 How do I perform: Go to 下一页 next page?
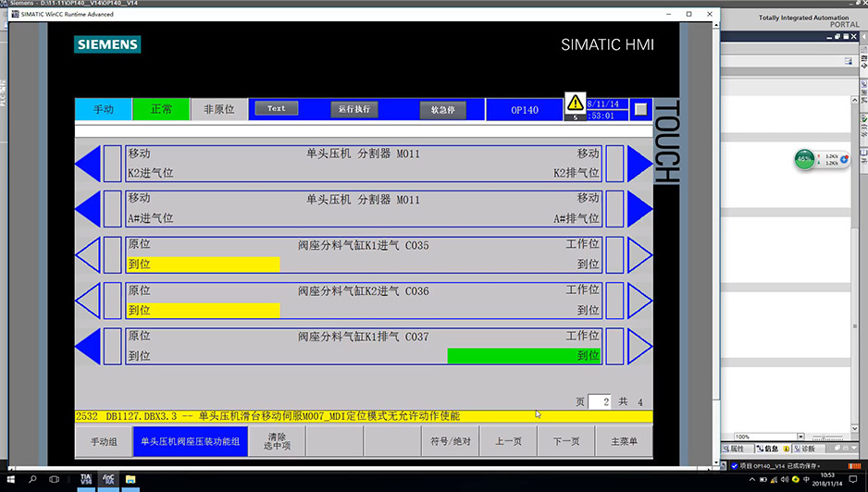[565, 442]
